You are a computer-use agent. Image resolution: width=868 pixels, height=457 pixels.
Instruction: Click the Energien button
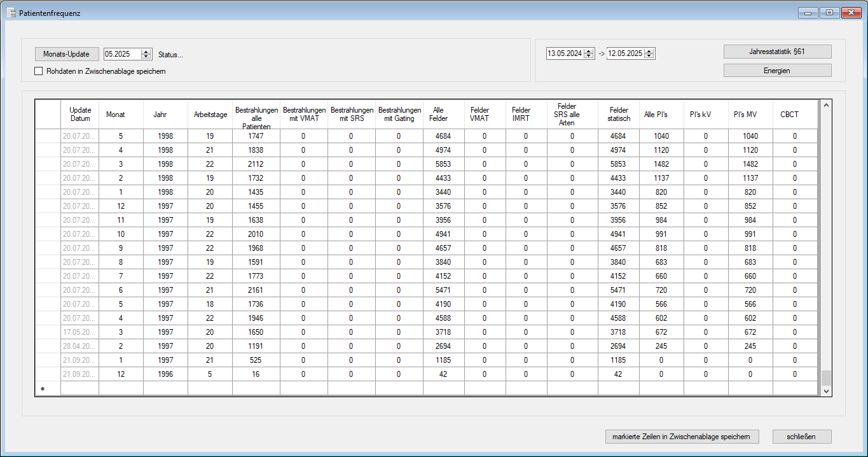pyautogui.click(x=777, y=71)
